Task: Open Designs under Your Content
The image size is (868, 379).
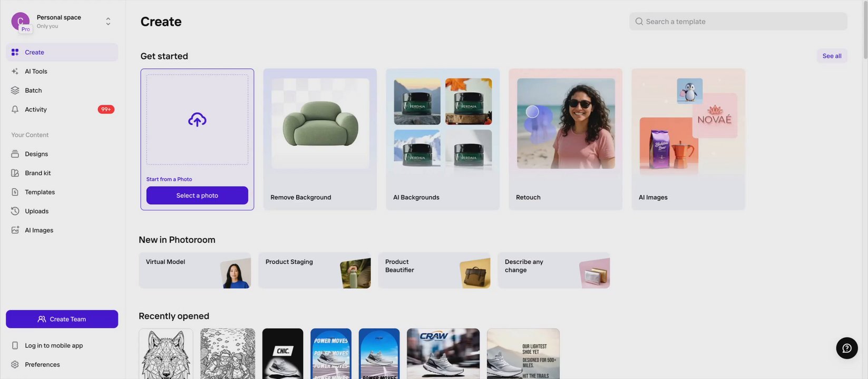Action: tap(62, 154)
